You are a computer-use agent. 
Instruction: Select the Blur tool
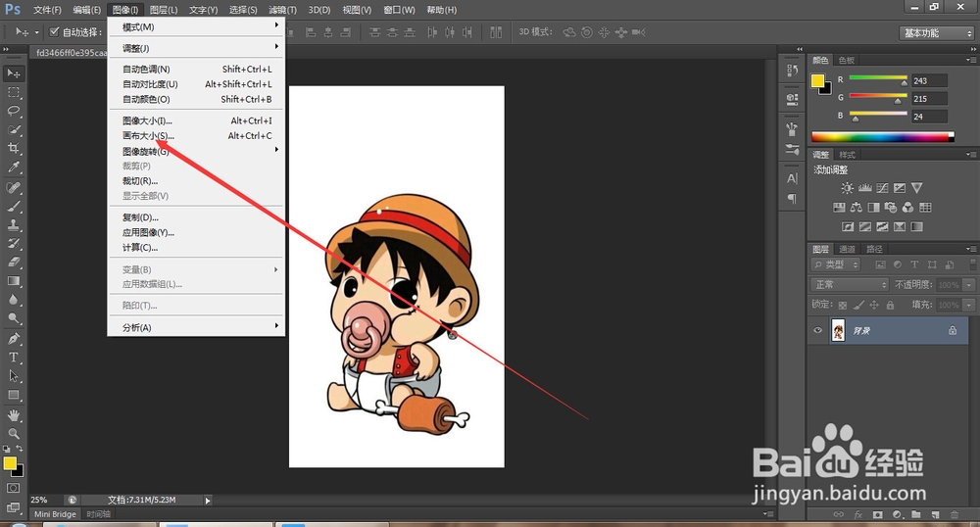point(13,300)
